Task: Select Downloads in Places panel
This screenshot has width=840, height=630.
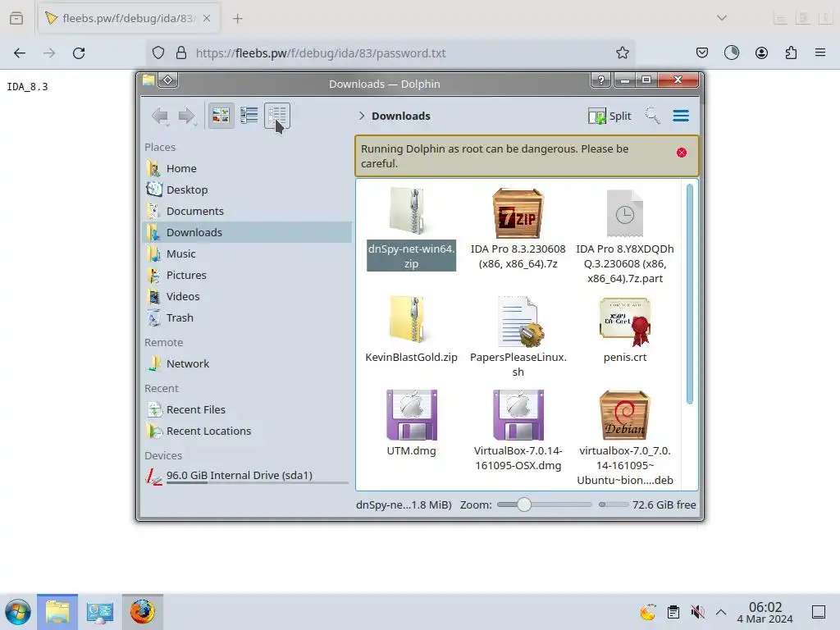Action: coord(248,232)
